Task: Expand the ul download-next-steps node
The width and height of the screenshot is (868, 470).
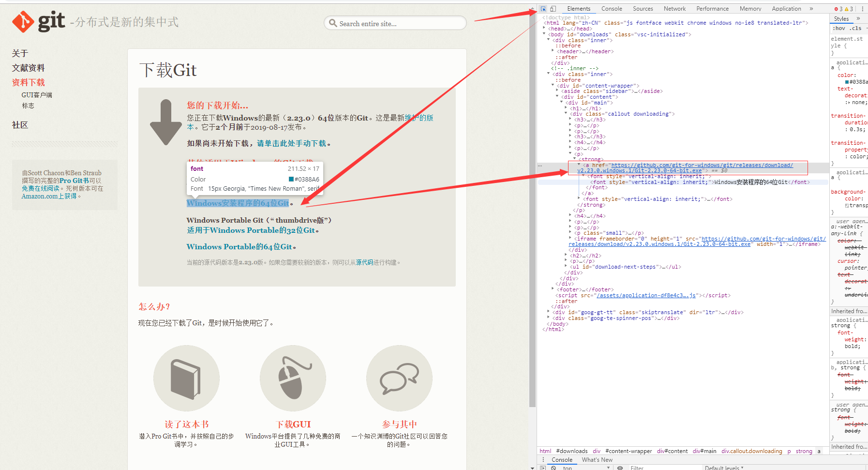Action: [x=566, y=267]
